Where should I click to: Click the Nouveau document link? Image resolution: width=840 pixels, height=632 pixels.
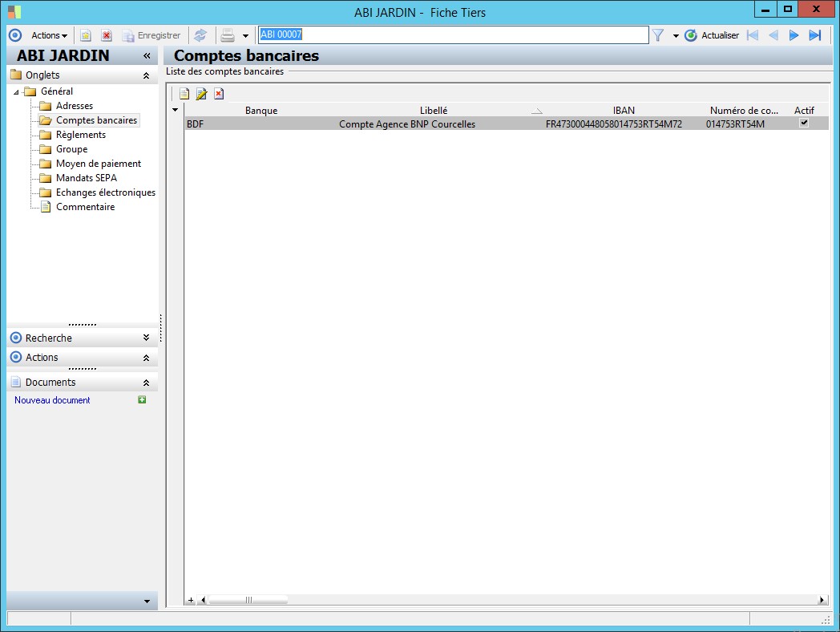(x=52, y=400)
